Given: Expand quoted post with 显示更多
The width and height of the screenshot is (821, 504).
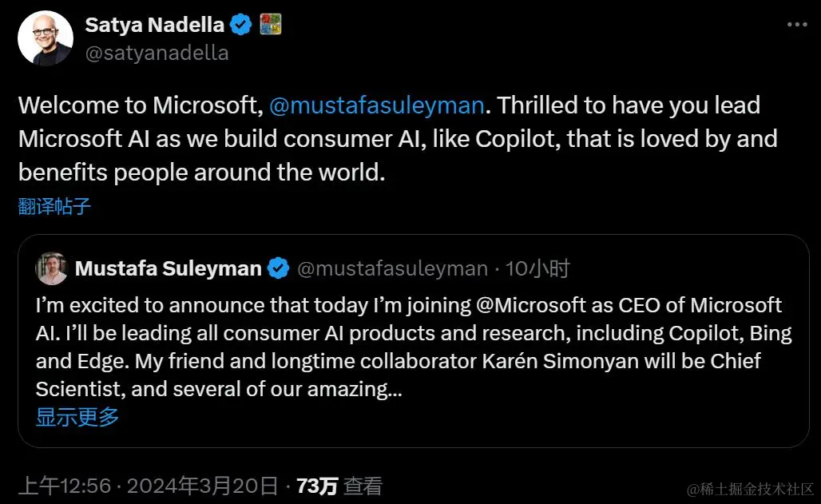Looking at the screenshot, I should pyautogui.click(x=77, y=416).
